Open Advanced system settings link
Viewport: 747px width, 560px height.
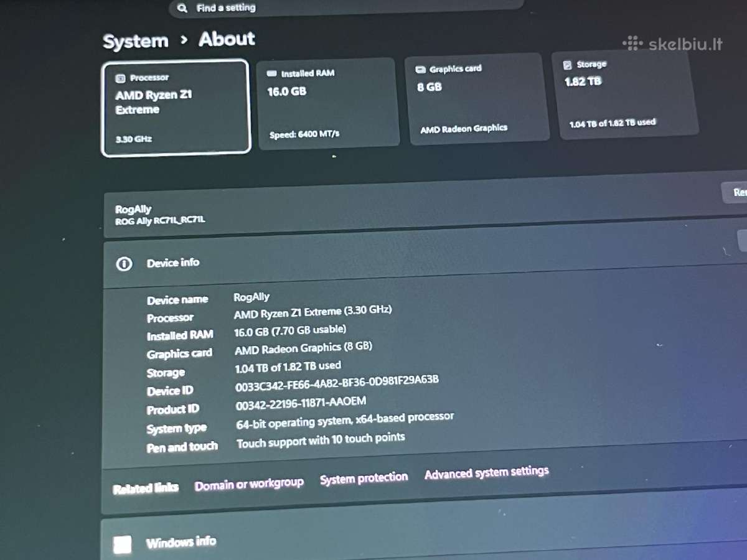point(486,472)
